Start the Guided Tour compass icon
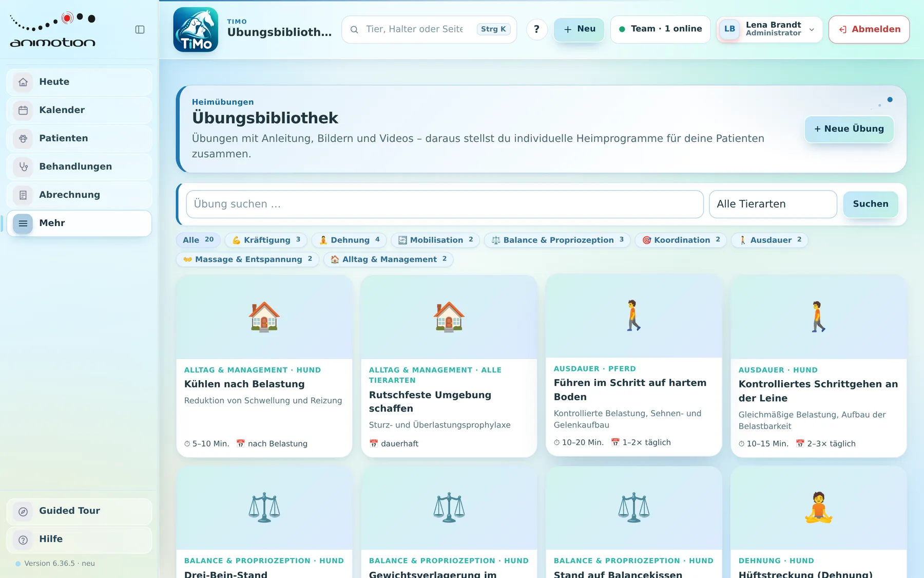The image size is (924, 578). click(23, 511)
